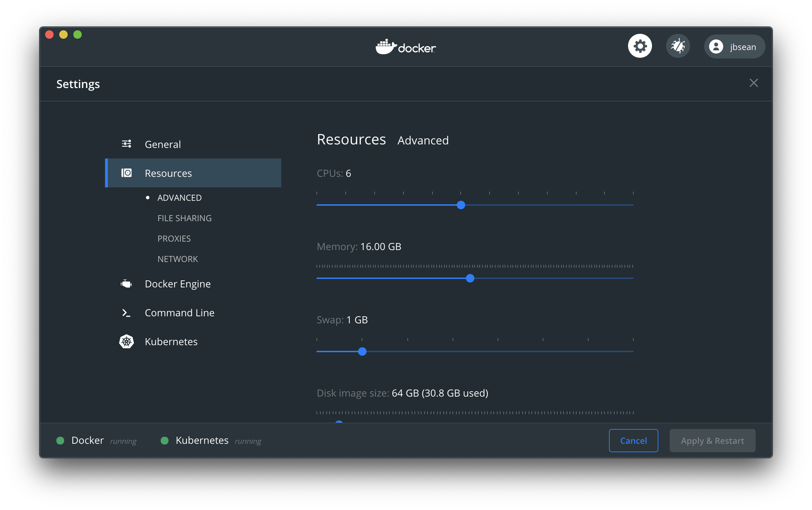Select the General settings icon
812x510 pixels.
(x=126, y=144)
